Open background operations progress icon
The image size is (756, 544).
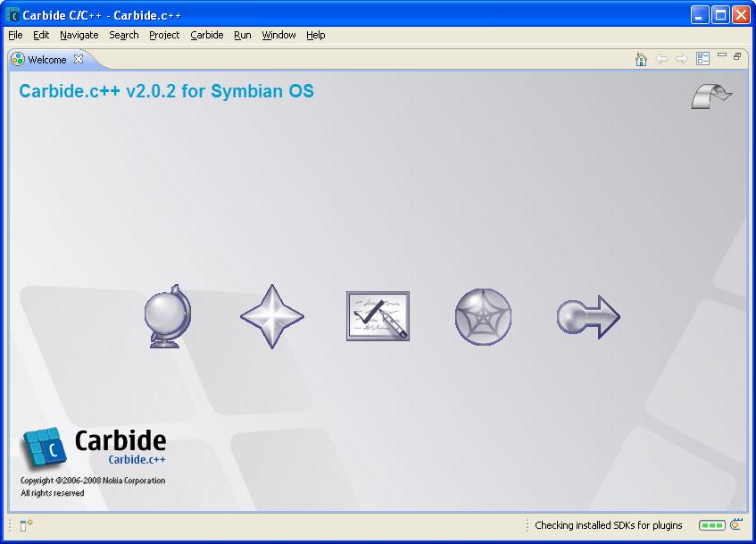click(x=735, y=524)
